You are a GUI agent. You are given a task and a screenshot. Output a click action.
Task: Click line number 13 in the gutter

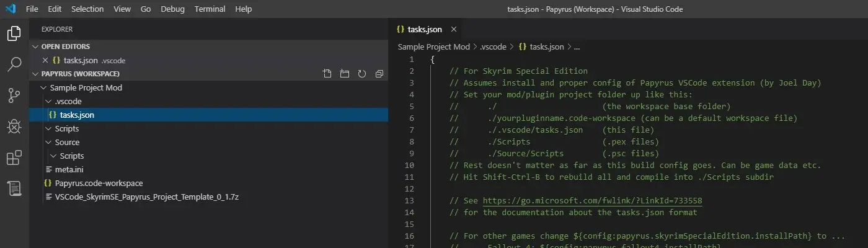click(409, 201)
